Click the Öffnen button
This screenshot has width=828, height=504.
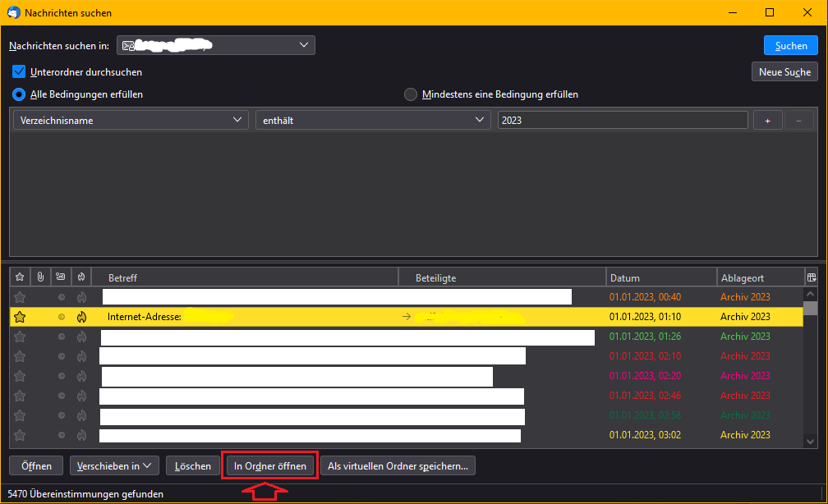pos(36,466)
